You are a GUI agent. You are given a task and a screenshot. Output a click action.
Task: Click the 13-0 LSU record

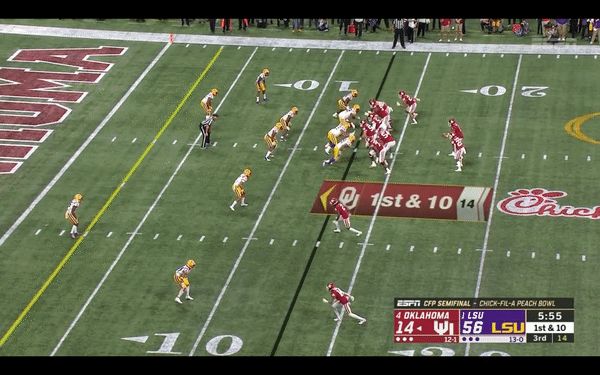coord(516,339)
